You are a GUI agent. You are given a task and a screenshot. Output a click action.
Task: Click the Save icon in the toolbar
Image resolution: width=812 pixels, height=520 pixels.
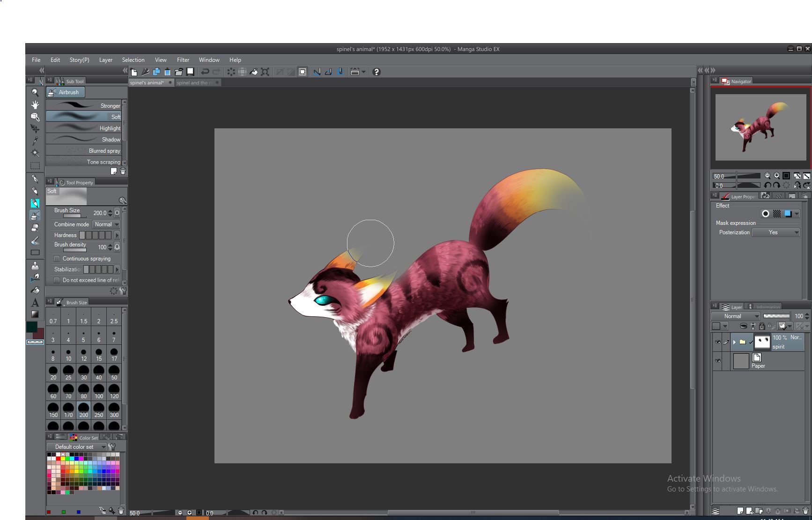pos(190,72)
